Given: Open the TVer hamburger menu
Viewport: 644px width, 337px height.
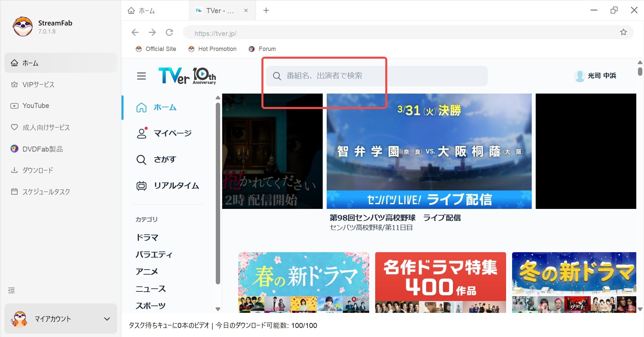Looking at the screenshot, I should coord(141,76).
